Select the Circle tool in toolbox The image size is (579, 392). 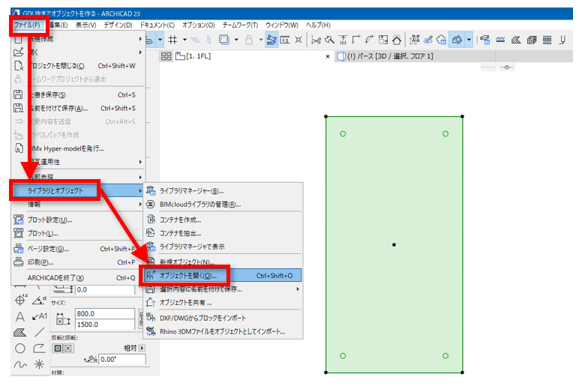[20, 349]
